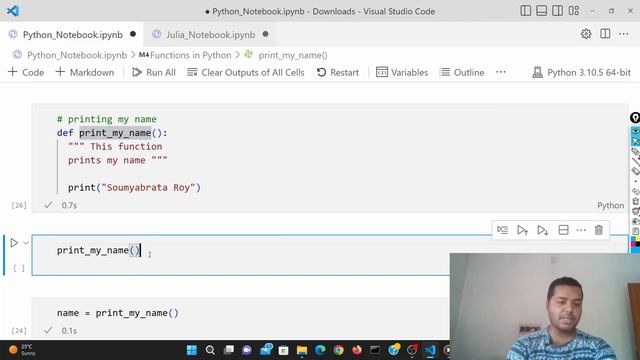
Task: Open the print_my_name() breadcrumb
Action: pos(293,55)
